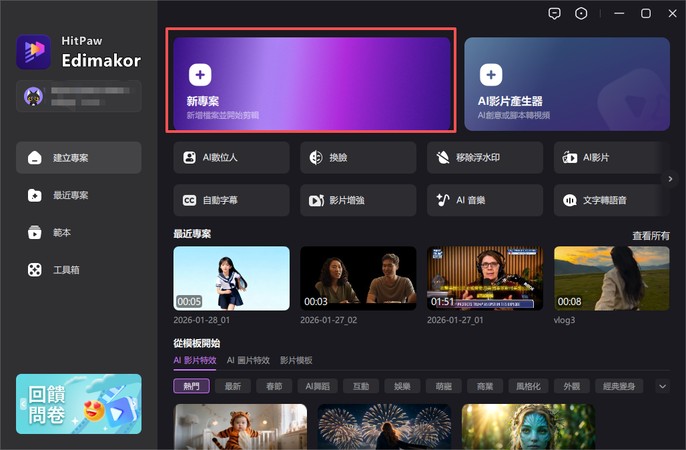Open the 回饋問卷 feedback survey banner
The width and height of the screenshot is (686, 450).
pos(79,404)
